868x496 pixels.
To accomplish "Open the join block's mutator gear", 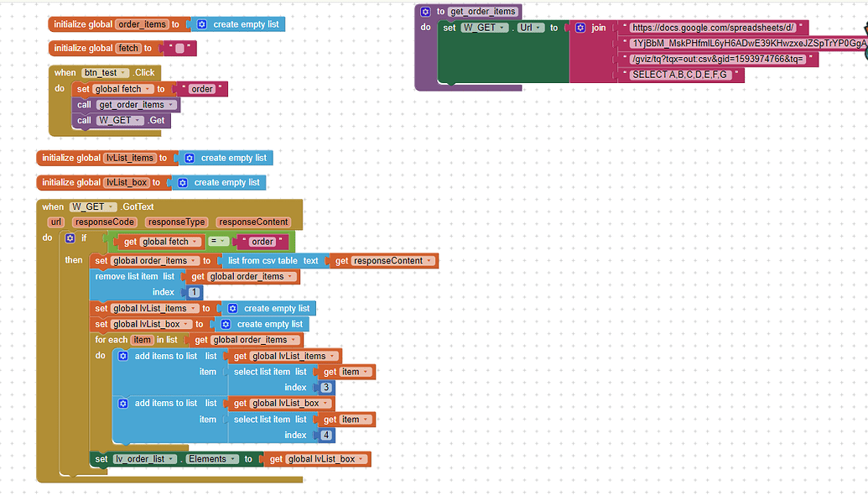I will click(580, 28).
